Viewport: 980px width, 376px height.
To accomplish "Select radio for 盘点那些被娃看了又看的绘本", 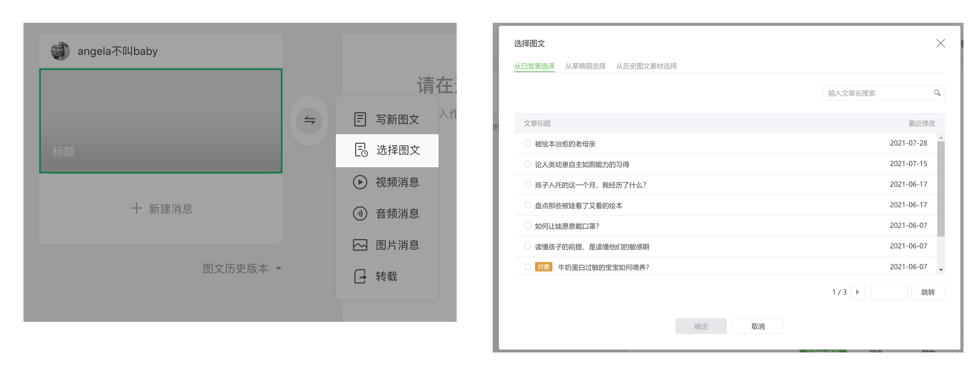I will (x=528, y=205).
